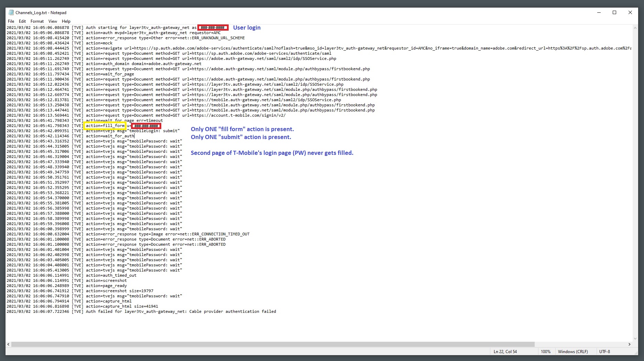The image size is (644, 361).
Task: Click the ERR_CONNECTION_TIMED_OUT log entry
Action: tap(220, 234)
